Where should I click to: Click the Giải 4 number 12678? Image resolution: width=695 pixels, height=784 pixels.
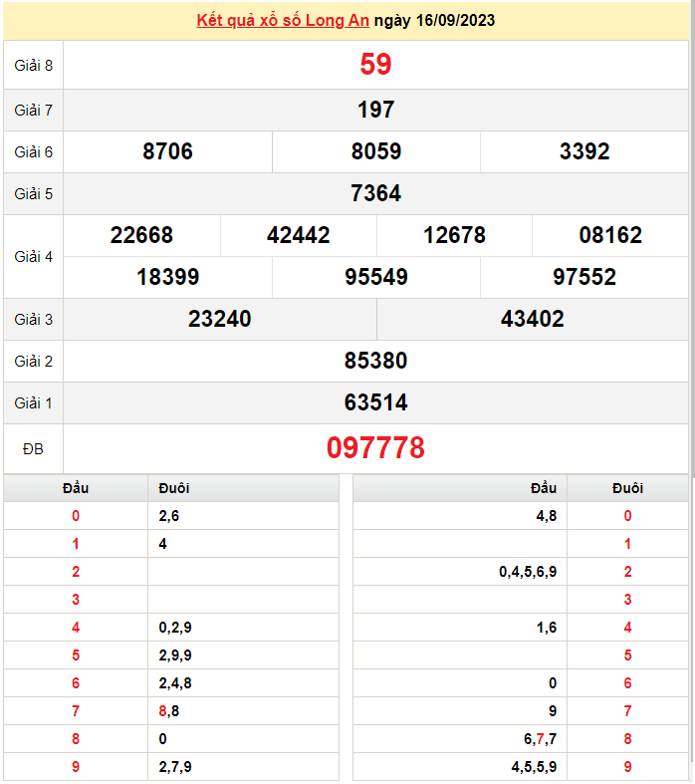tap(455, 235)
